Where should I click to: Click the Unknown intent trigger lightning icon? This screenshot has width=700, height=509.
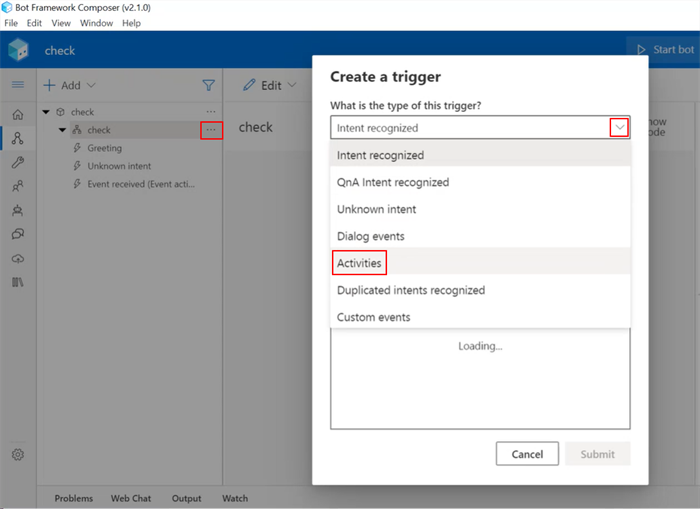77,166
